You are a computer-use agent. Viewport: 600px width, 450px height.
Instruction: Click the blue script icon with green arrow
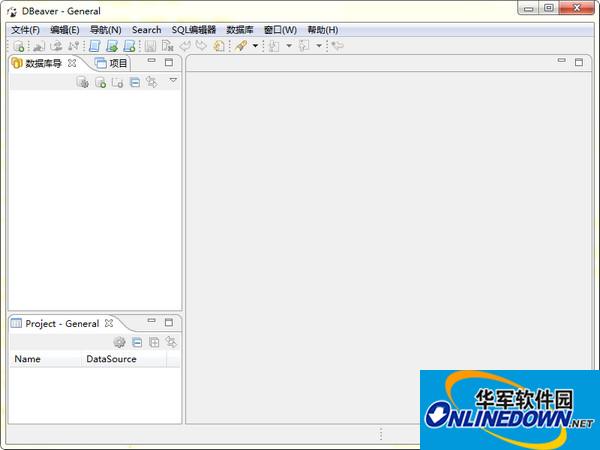click(x=112, y=46)
